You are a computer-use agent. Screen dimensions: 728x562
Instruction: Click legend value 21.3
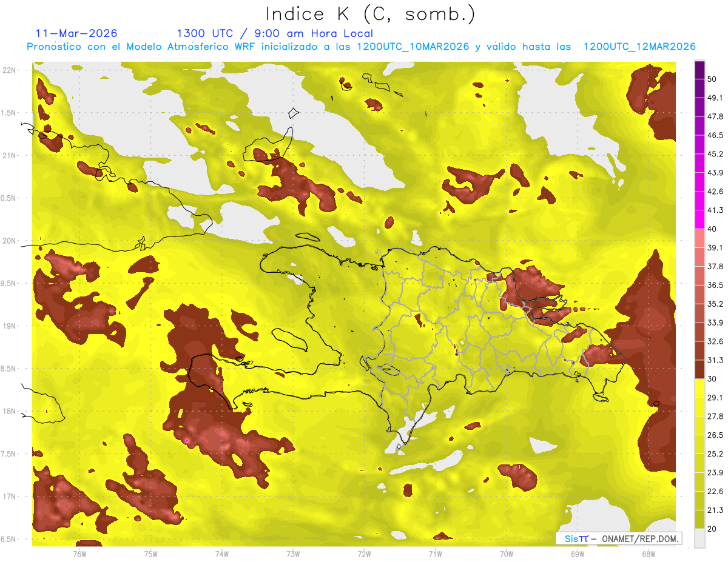pos(715,510)
